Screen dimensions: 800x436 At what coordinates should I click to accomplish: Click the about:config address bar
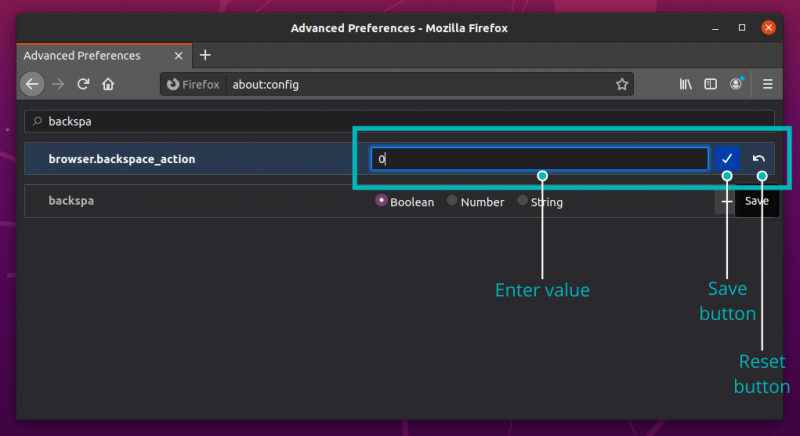click(x=420, y=85)
